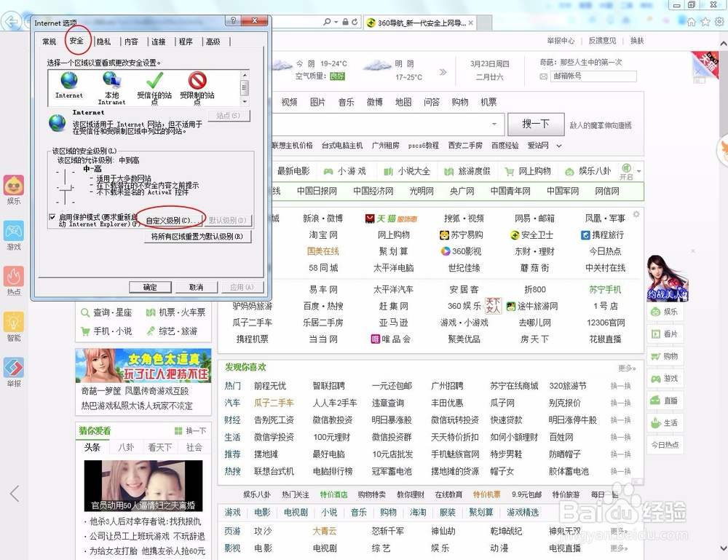Screen dimensions: 728x560
Task: Click the 直播 button in right sidebar
Action: 665,401
